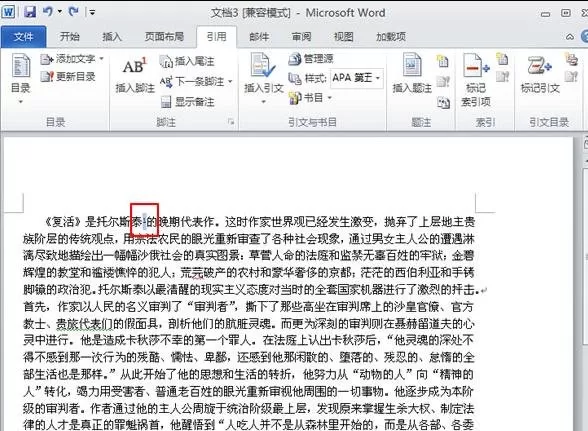Click the Undo arrow icon
Viewport: 588px width, 431px height.
48,12
